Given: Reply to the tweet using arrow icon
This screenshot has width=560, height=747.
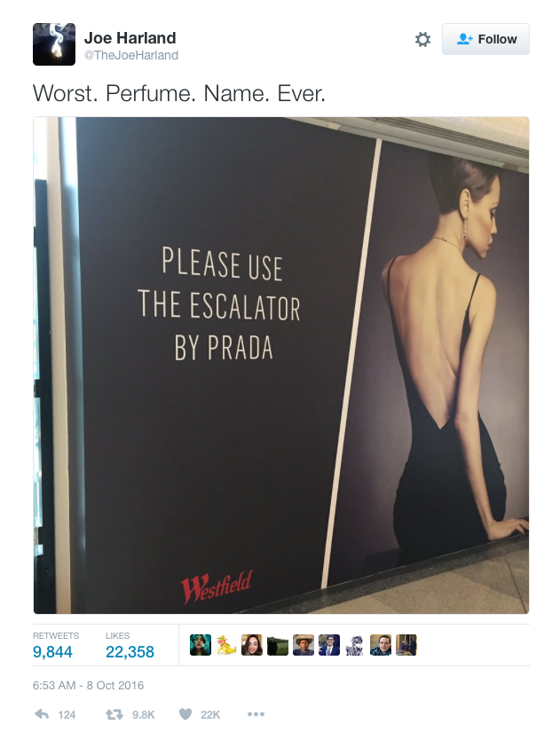Looking at the screenshot, I should coord(42,714).
